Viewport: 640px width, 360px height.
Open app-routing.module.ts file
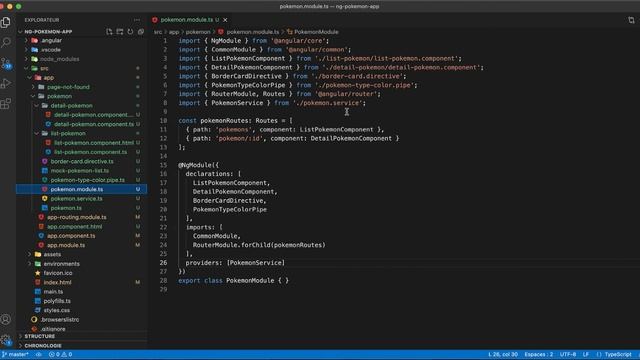77,217
